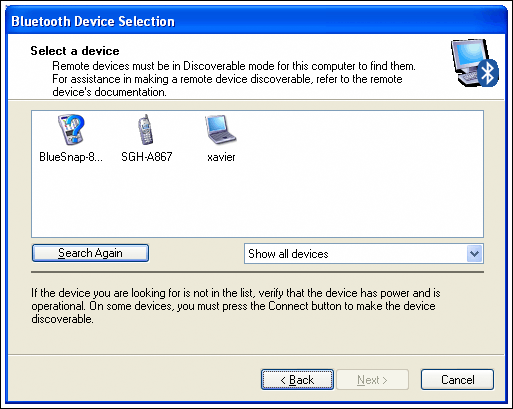Select the BlueSnap unknown-device icon
Screen dimensions: 513x409
pyautogui.click(x=71, y=129)
